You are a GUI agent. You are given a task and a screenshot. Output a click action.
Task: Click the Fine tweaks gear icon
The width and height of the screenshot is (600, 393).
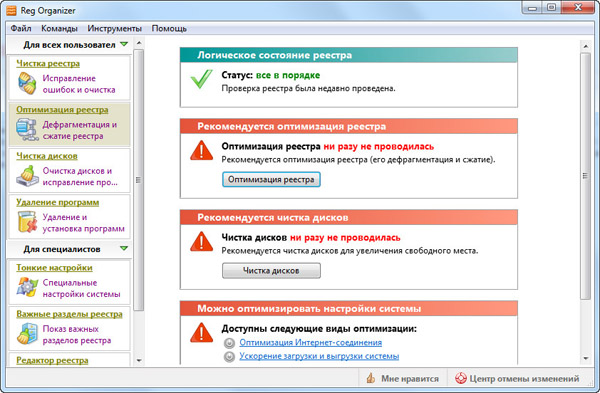click(27, 287)
